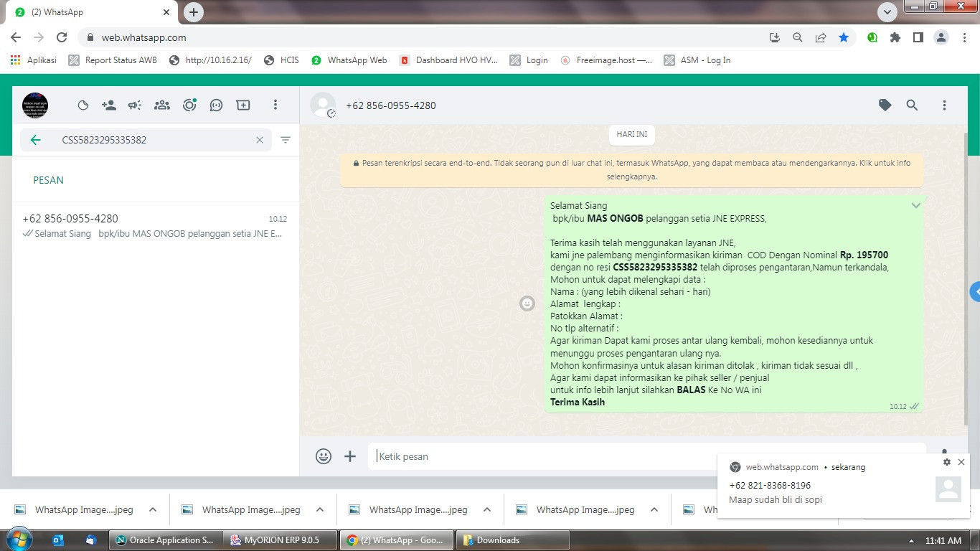
Task: Open the Status updates icon
Action: (189, 105)
